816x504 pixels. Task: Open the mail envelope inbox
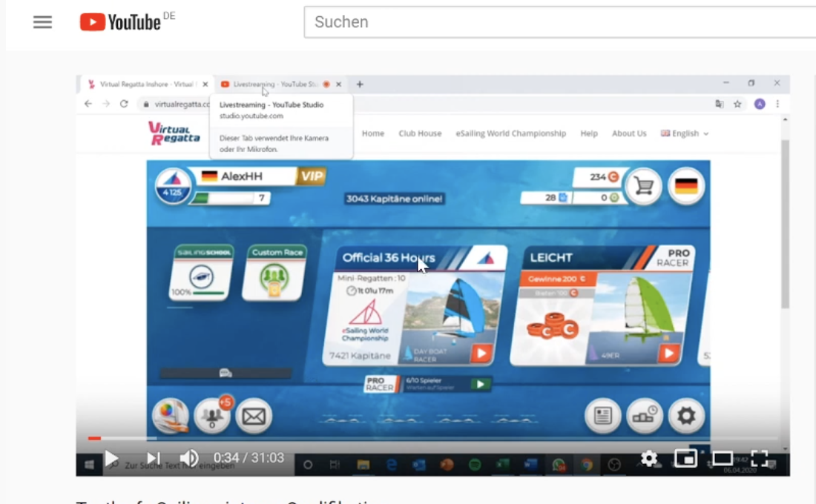(254, 416)
